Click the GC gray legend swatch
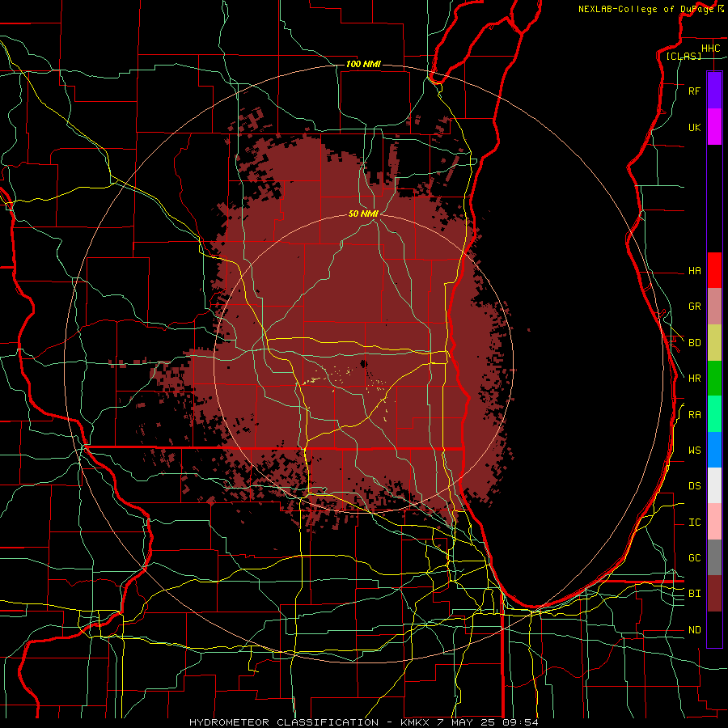 (x=714, y=557)
